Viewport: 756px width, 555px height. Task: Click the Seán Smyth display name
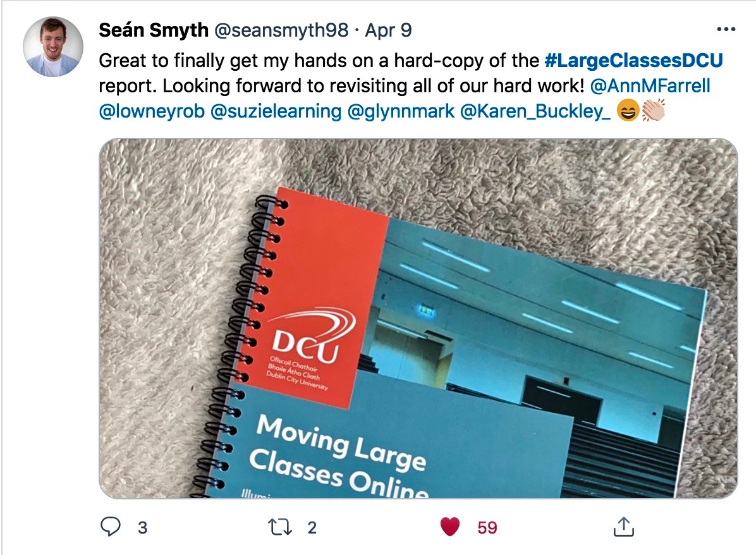154,30
